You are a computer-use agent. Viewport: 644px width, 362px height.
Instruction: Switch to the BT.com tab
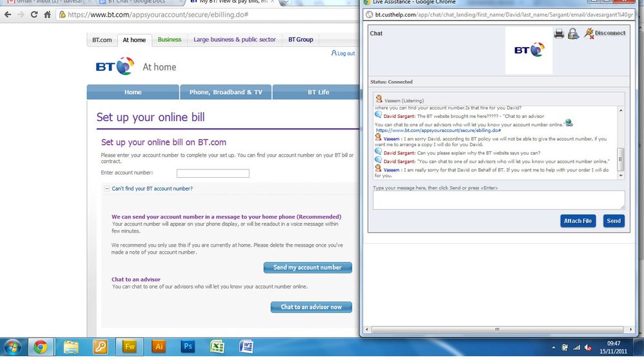click(x=102, y=40)
